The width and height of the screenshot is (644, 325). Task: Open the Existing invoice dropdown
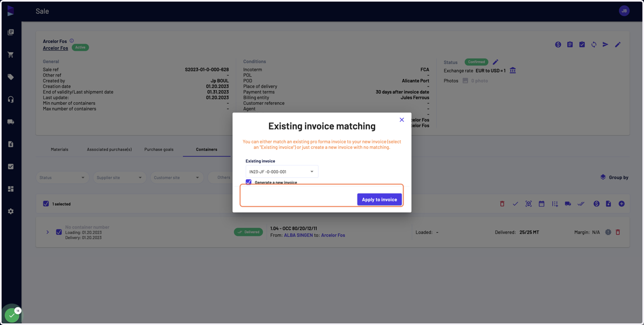pos(282,171)
